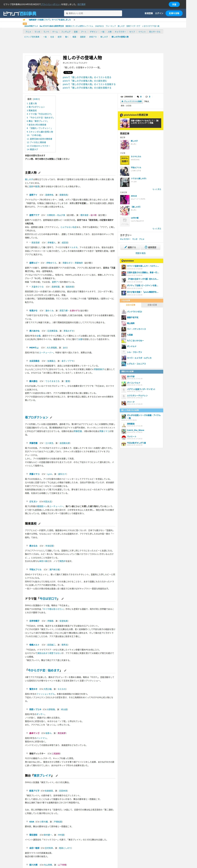The height and width of the screenshot is (868, 197).
Task: Click the パンドラ(リゼロ) thumbnail icon
Action: pos(124,312)
